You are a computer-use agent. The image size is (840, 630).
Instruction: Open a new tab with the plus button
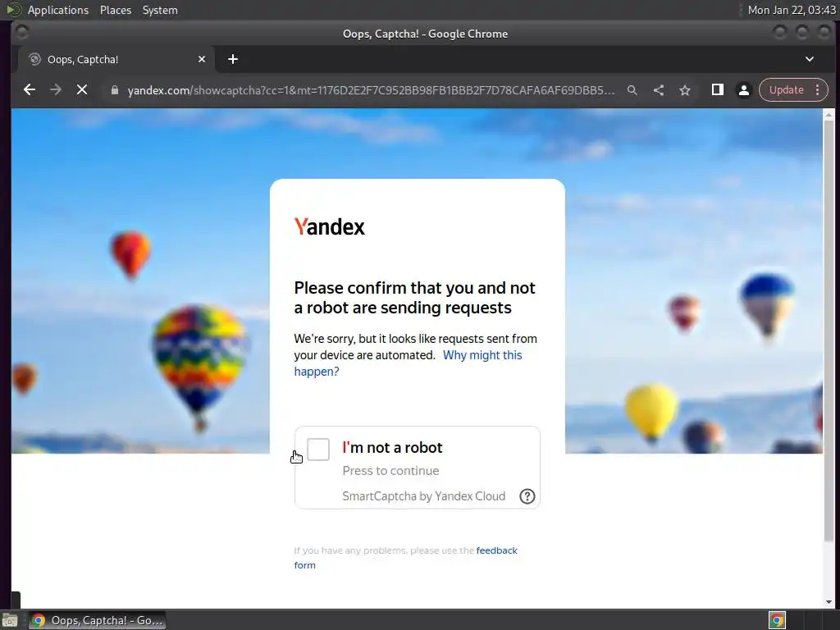click(x=232, y=59)
